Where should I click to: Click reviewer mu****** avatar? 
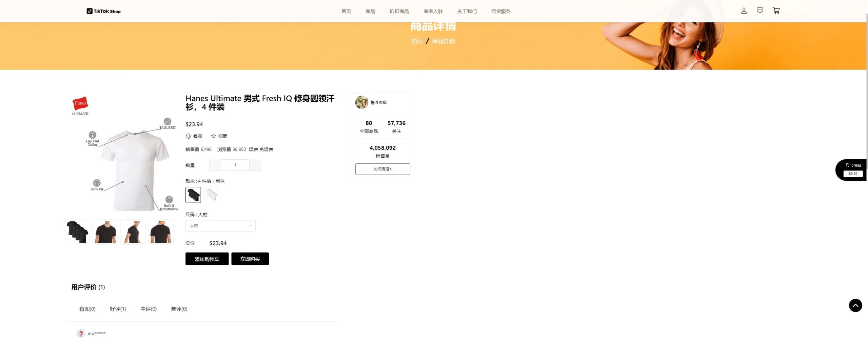click(x=81, y=334)
